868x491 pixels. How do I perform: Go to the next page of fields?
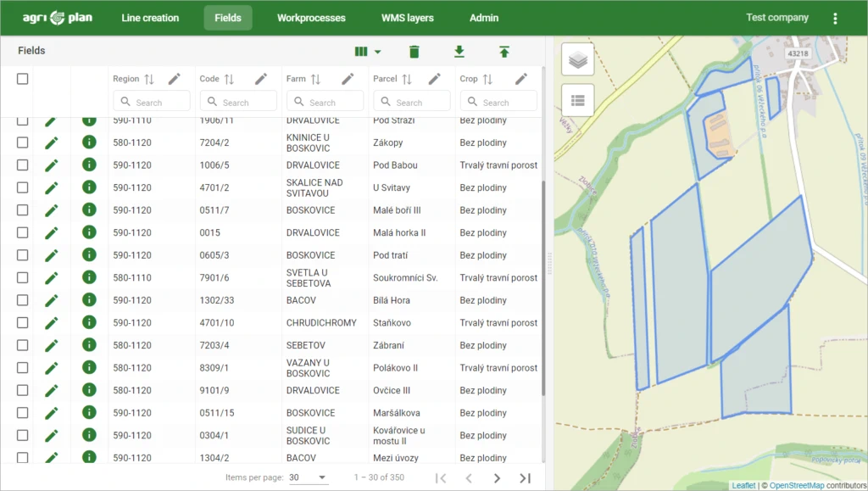(498, 477)
